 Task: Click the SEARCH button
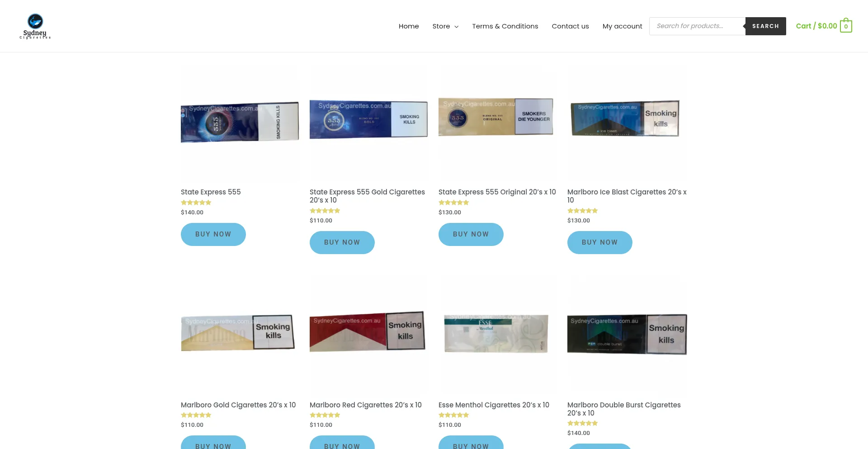765,26
